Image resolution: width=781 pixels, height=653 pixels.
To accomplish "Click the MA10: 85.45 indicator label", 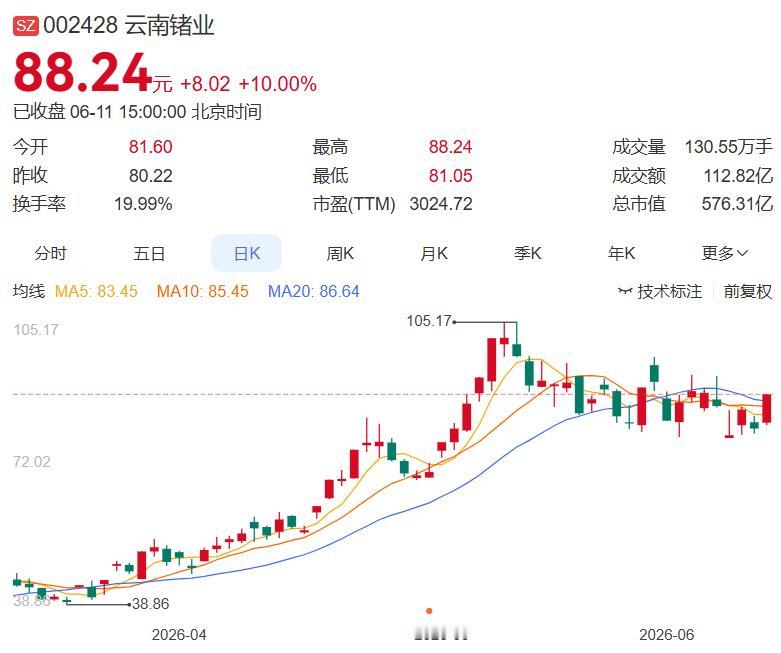I will click(x=202, y=291).
